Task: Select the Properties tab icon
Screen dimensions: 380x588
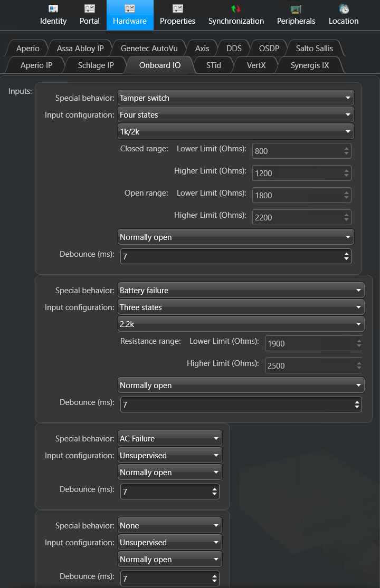Action: point(178,9)
